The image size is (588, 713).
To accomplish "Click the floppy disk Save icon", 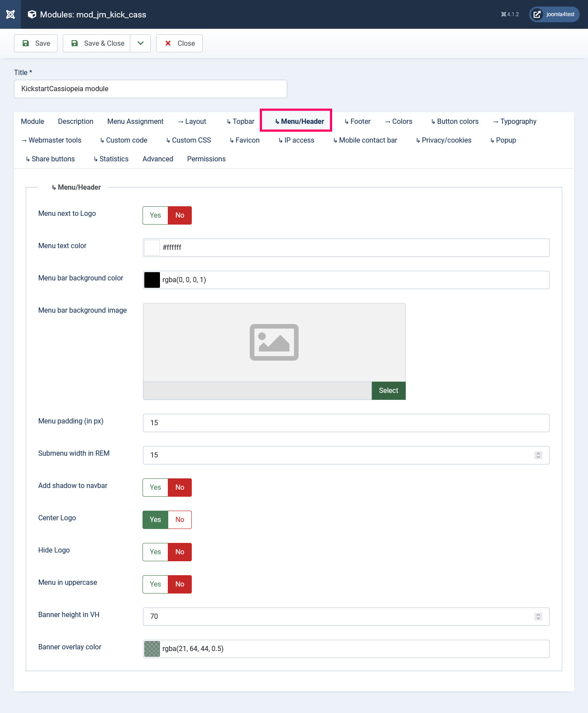I will [x=26, y=43].
